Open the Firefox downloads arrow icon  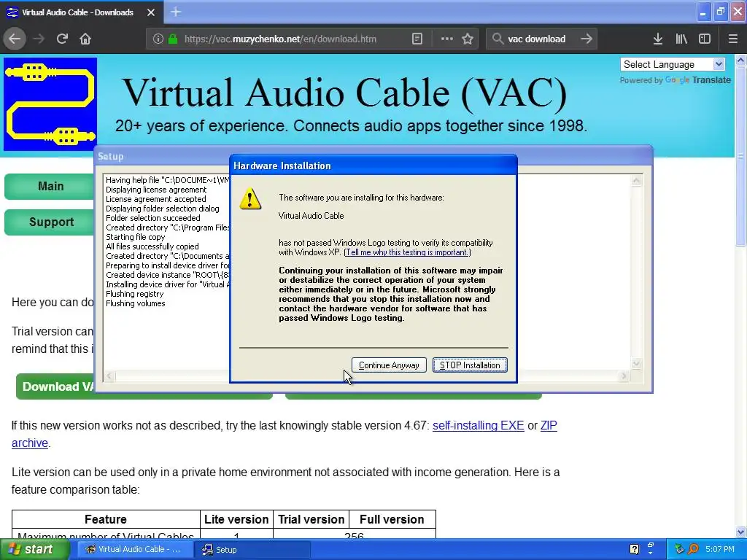(x=658, y=39)
